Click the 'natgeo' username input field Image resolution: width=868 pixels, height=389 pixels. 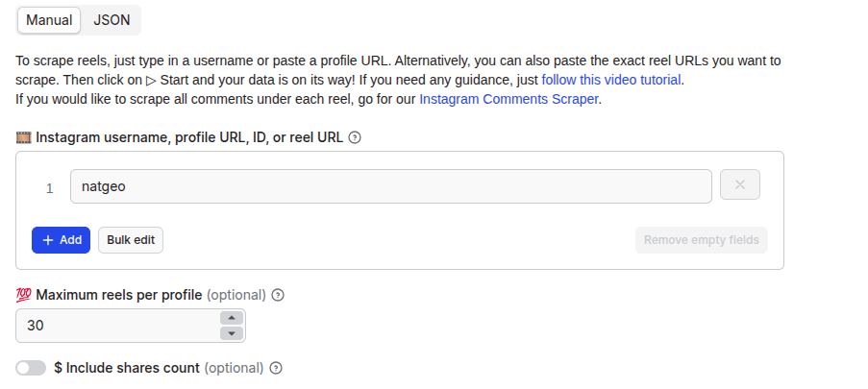coord(390,186)
